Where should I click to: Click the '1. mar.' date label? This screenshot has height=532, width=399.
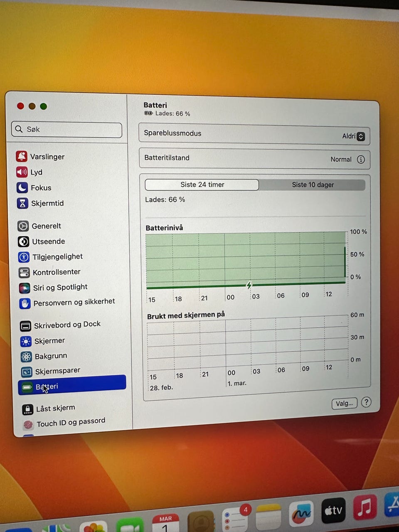tap(237, 383)
